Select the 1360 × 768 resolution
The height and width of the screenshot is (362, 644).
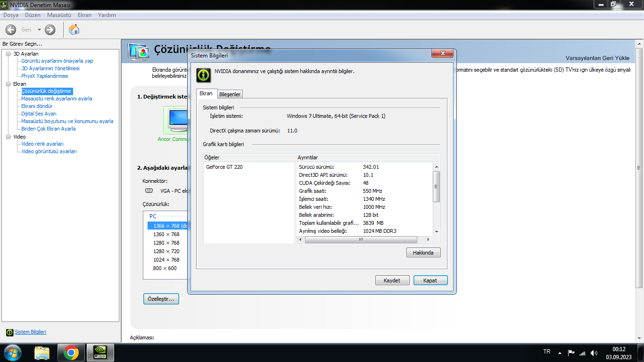[x=166, y=234]
